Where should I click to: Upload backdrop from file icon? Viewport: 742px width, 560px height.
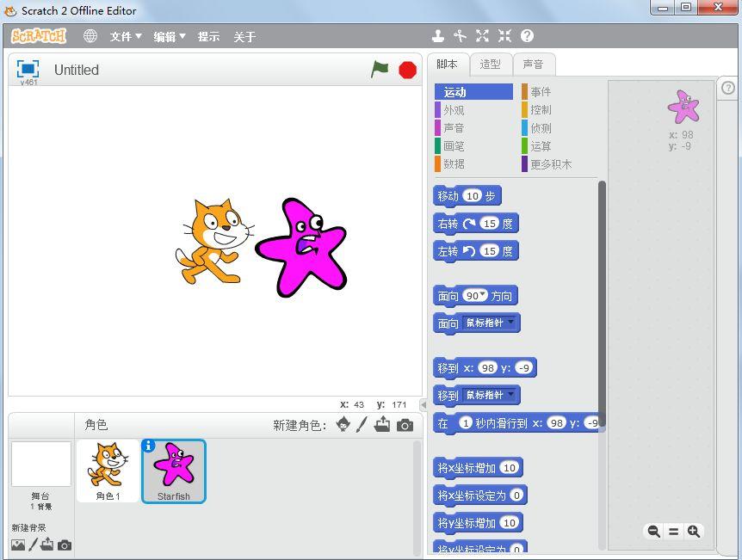[46, 545]
